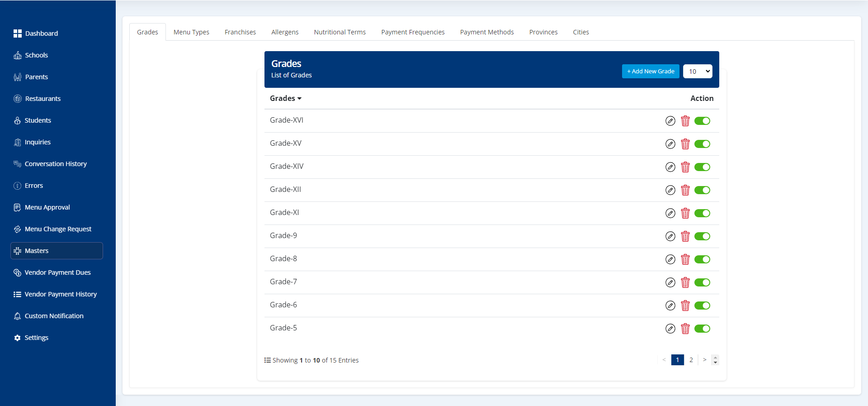The height and width of the screenshot is (406, 868).
Task: Edit Grade-XIV with pencil icon
Action: click(670, 167)
